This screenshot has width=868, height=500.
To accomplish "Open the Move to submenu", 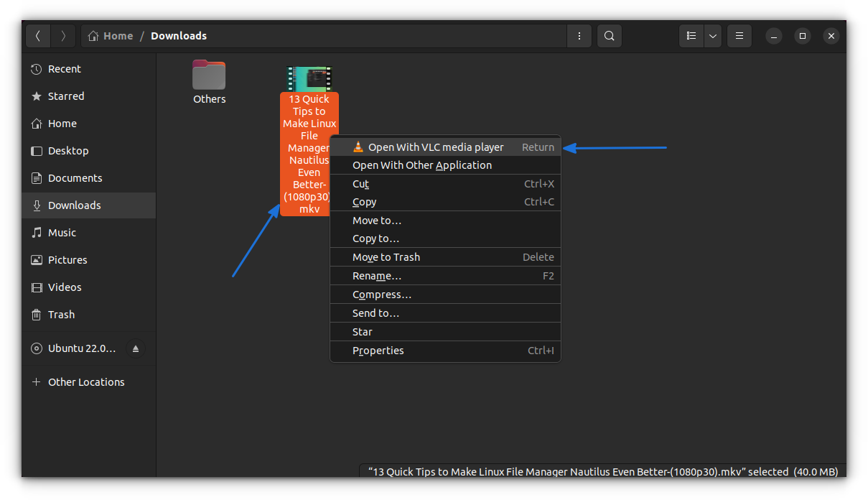I will pos(377,220).
